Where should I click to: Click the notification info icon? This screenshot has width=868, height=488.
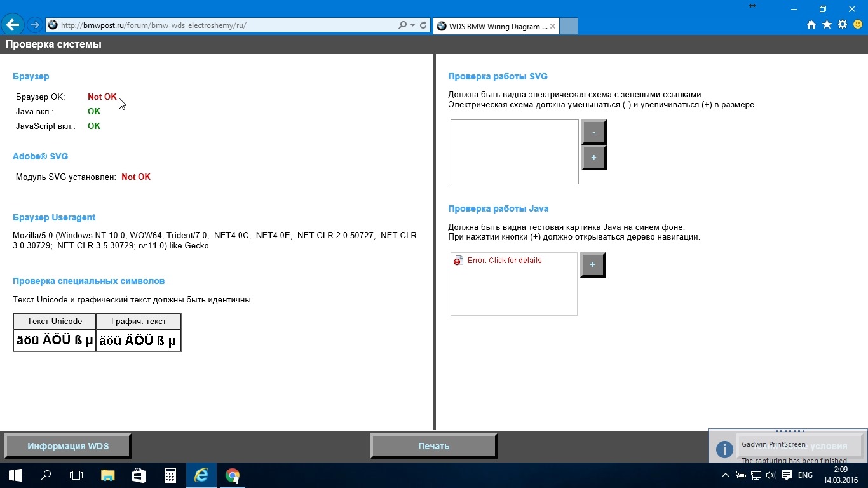(x=724, y=449)
